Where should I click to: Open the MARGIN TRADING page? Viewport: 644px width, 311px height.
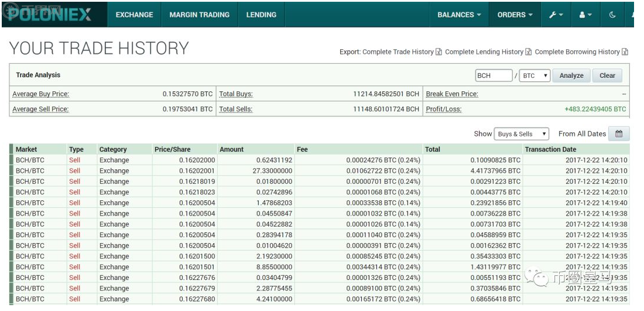(199, 15)
